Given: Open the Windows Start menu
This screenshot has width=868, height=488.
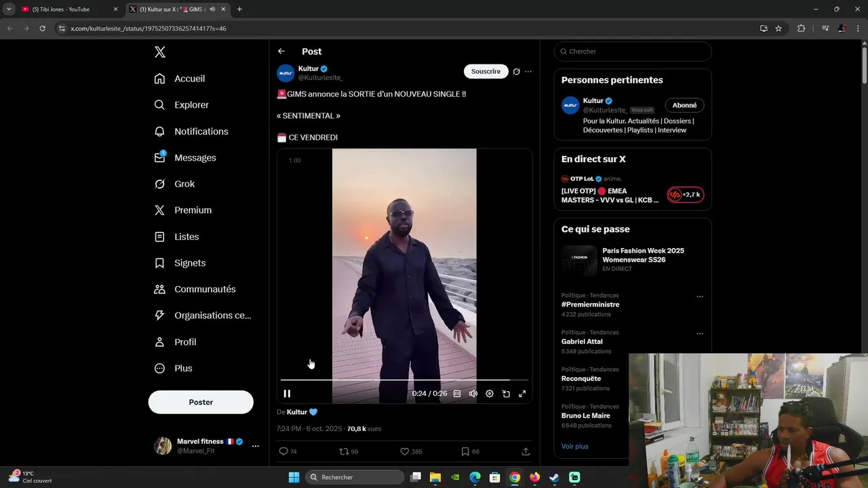Looking at the screenshot, I should pos(294,477).
